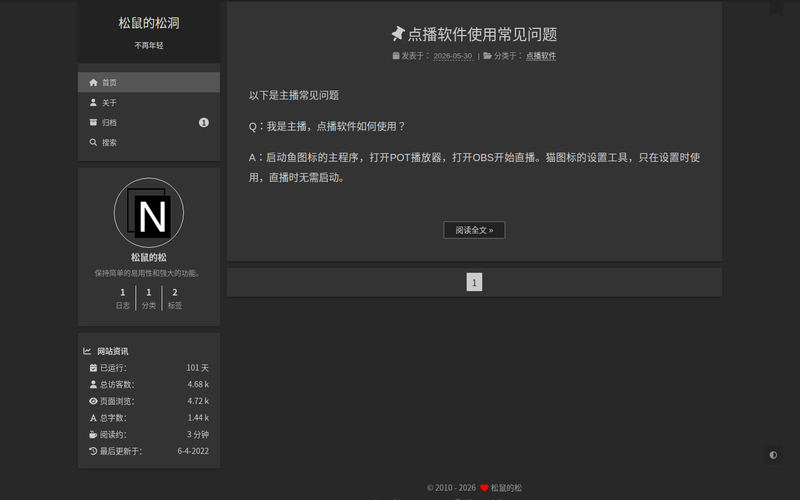Click the coffee cup icon beside 阅读约
This screenshot has width=800, height=500.
point(93,435)
